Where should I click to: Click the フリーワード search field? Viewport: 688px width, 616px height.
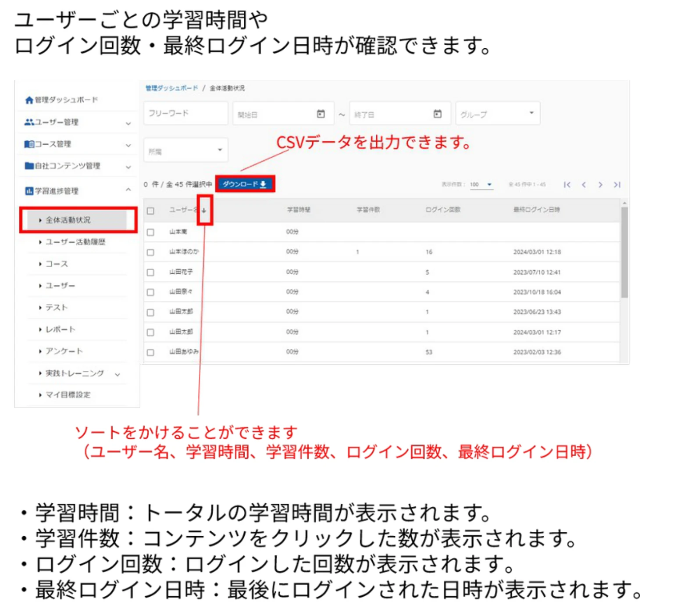(x=185, y=114)
